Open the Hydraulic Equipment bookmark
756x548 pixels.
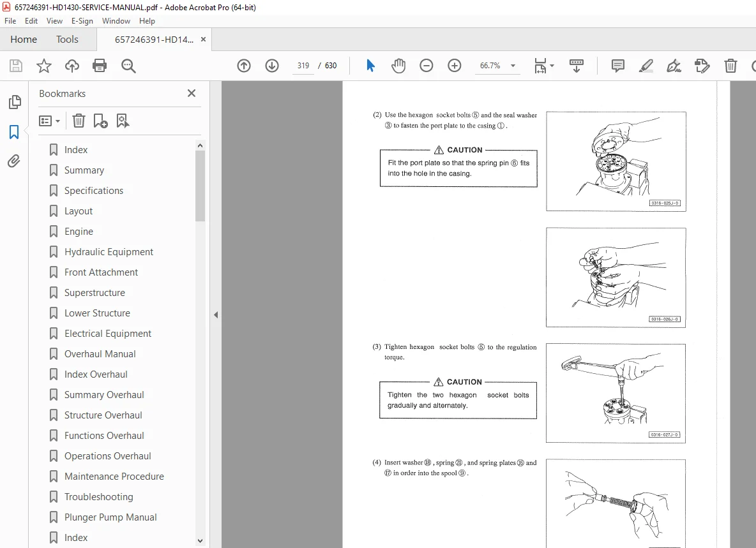(x=109, y=252)
